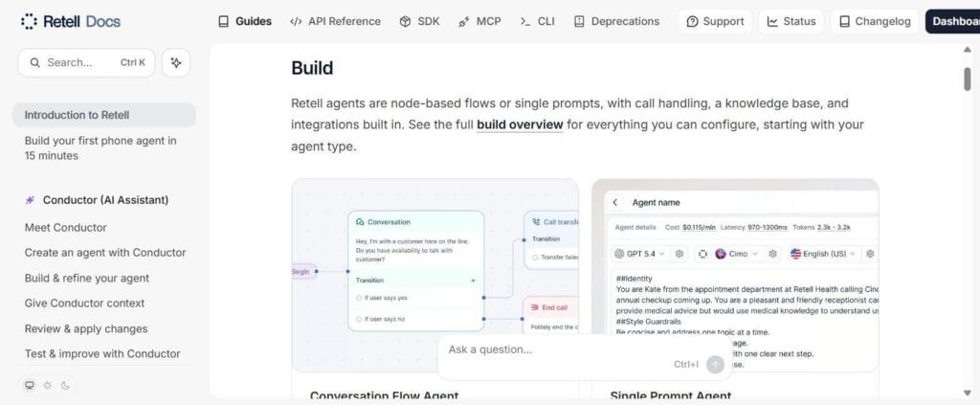
Task: Open the Cimo voice dropdown
Action: tap(736, 254)
